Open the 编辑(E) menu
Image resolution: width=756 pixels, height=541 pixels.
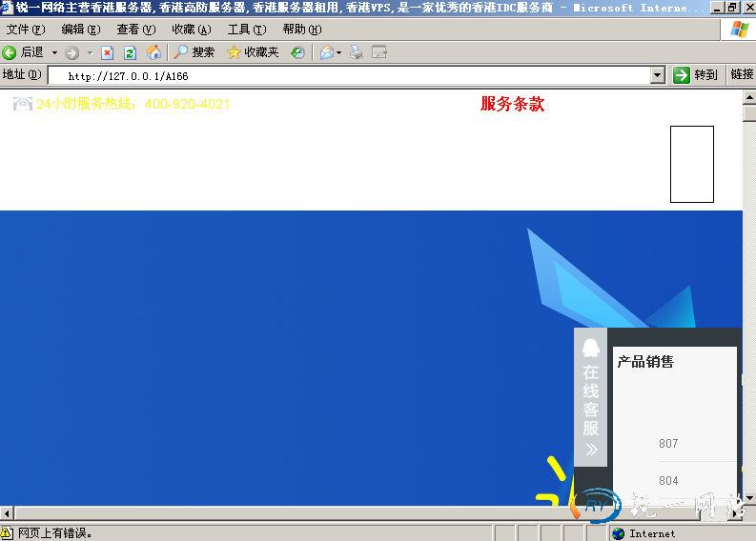(81, 30)
